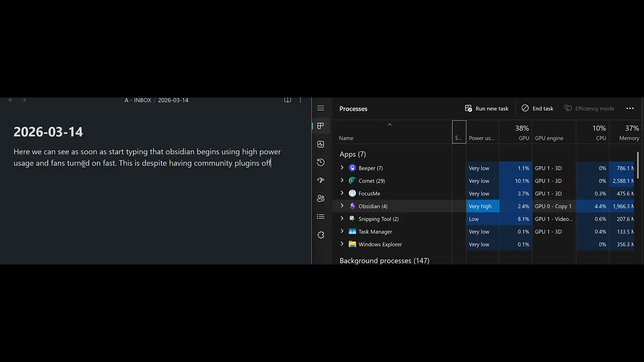Screen dimensions: 644x362
Task: Click Snipping Tool 8.1% GPU value
Action: pos(523,219)
